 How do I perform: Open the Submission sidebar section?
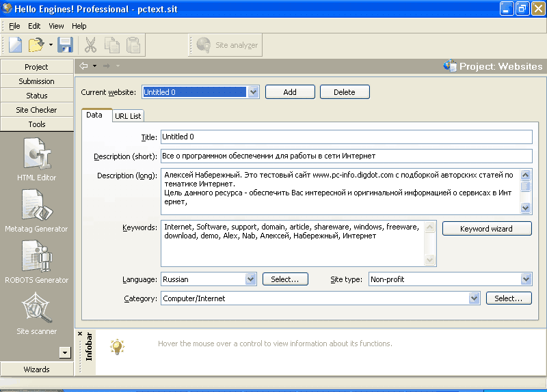(x=37, y=81)
